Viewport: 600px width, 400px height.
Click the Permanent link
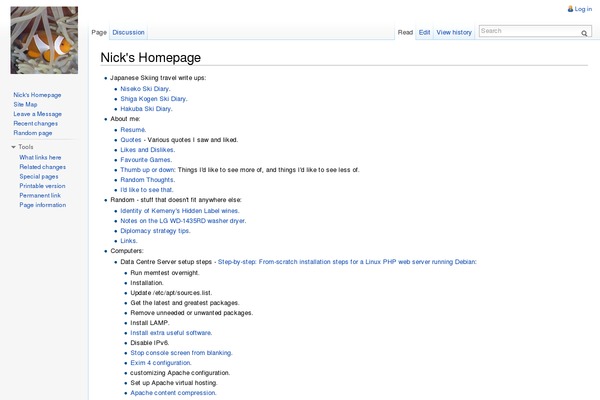pos(40,196)
